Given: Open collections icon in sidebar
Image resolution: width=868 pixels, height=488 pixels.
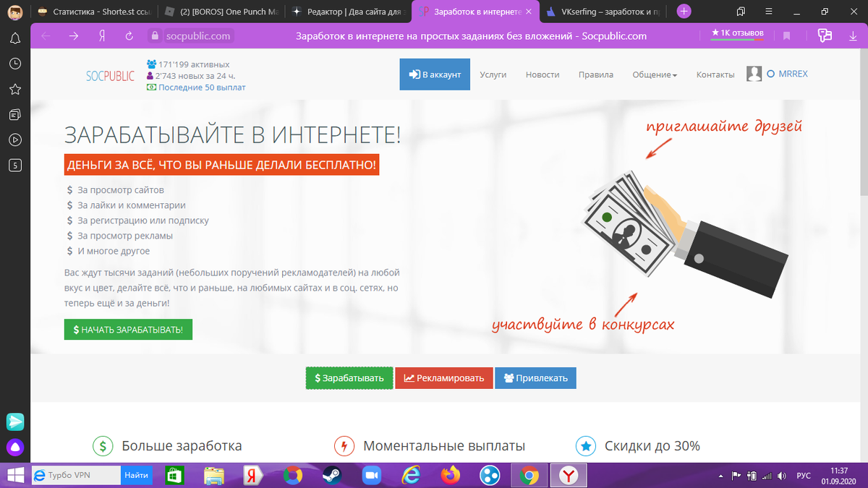Looking at the screenshot, I should [14, 114].
